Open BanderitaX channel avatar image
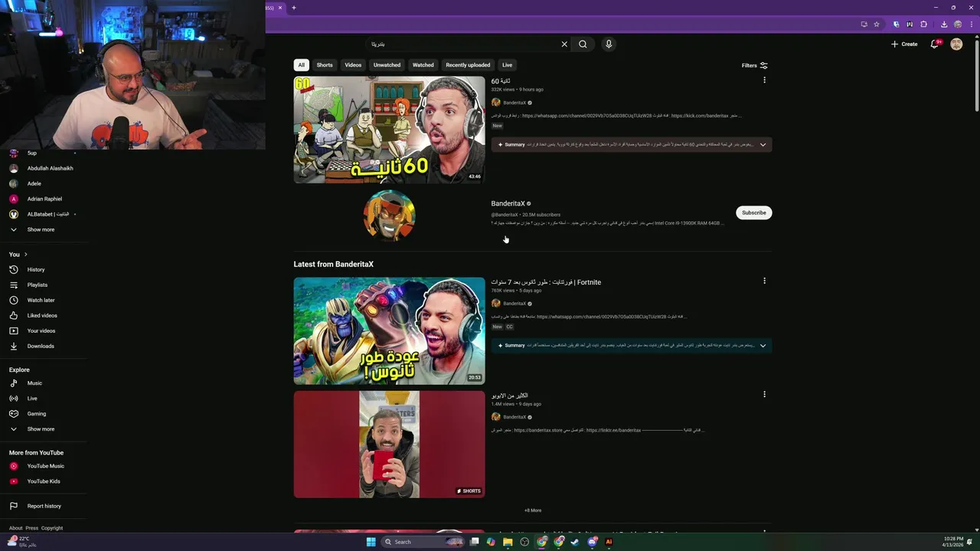Screen dimensions: 980x551 pos(389,216)
